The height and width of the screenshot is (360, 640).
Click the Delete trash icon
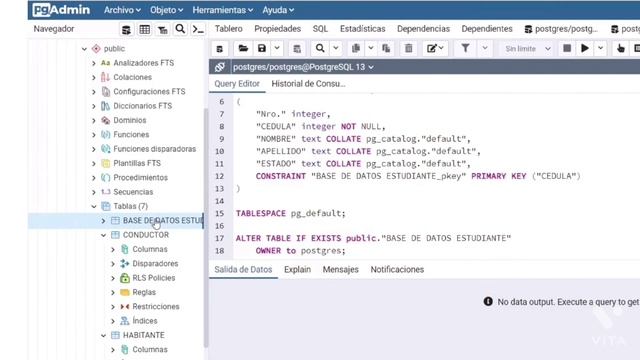(x=409, y=49)
